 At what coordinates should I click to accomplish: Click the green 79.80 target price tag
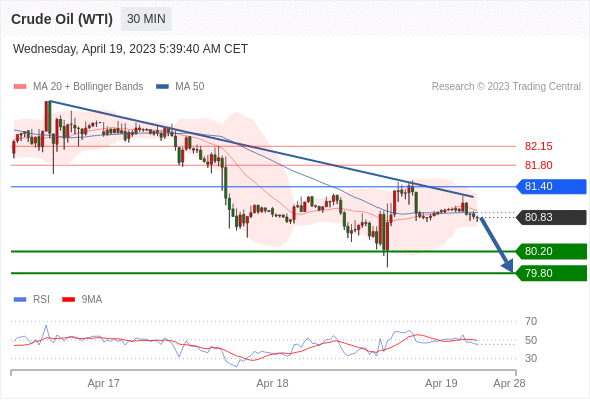coord(552,273)
